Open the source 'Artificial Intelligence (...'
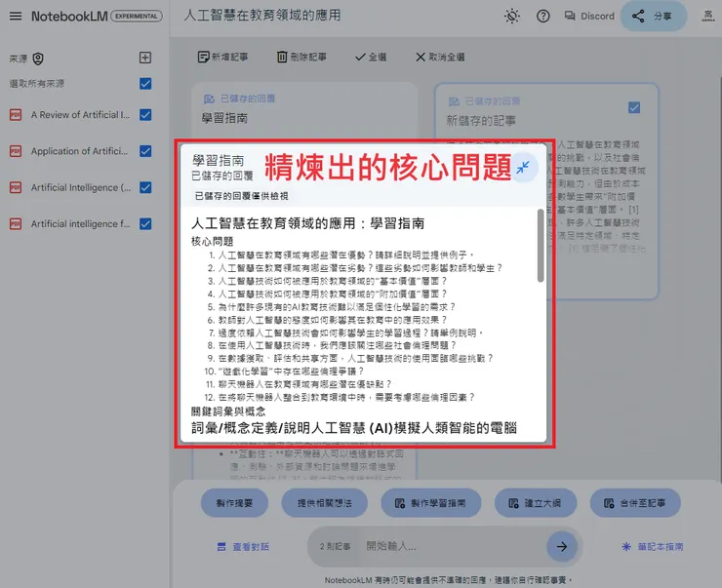 click(x=81, y=187)
